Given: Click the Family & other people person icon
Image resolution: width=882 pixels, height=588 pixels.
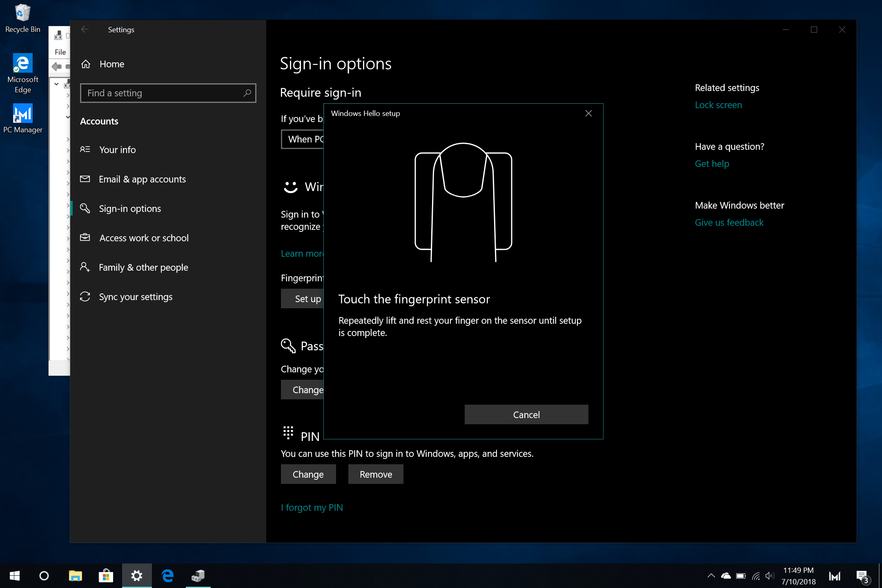Looking at the screenshot, I should coord(85,267).
